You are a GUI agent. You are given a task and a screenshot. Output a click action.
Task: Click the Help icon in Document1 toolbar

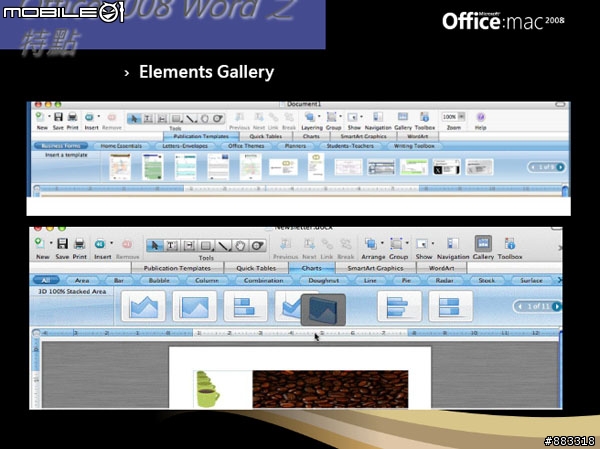(x=481, y=117)
